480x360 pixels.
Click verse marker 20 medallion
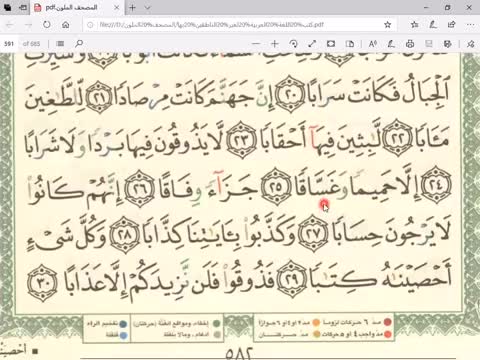(x=290, y=94)
